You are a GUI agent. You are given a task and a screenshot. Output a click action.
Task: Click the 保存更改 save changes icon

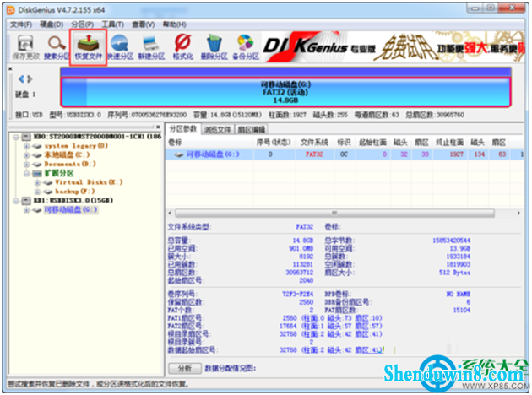point(25,47)
